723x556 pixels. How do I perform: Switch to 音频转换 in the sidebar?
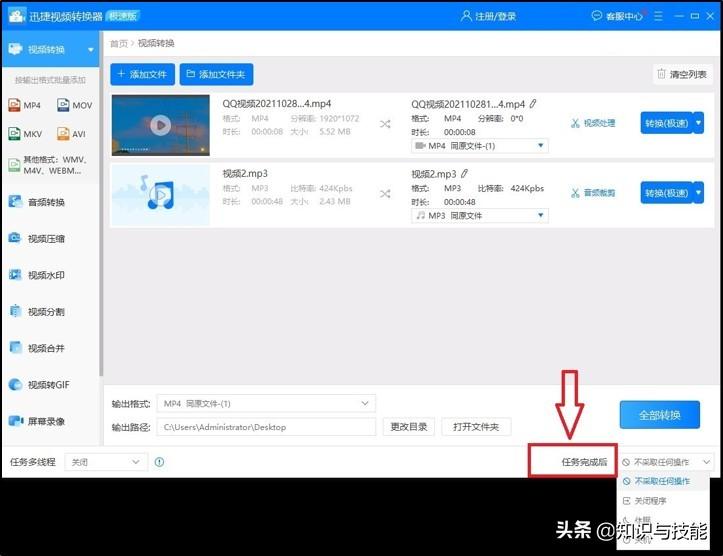(x=46, y=202)
